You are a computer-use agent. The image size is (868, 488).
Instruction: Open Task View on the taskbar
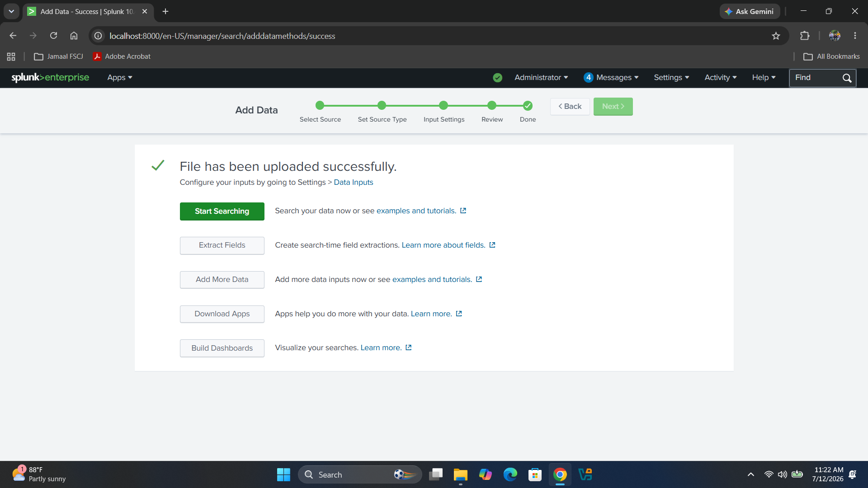click(436, 474)
